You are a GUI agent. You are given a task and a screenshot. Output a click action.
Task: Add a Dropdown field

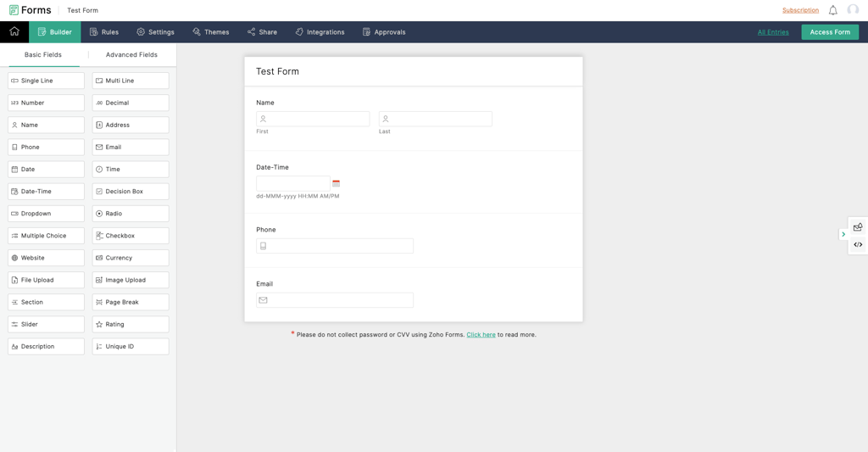[46, 213]
